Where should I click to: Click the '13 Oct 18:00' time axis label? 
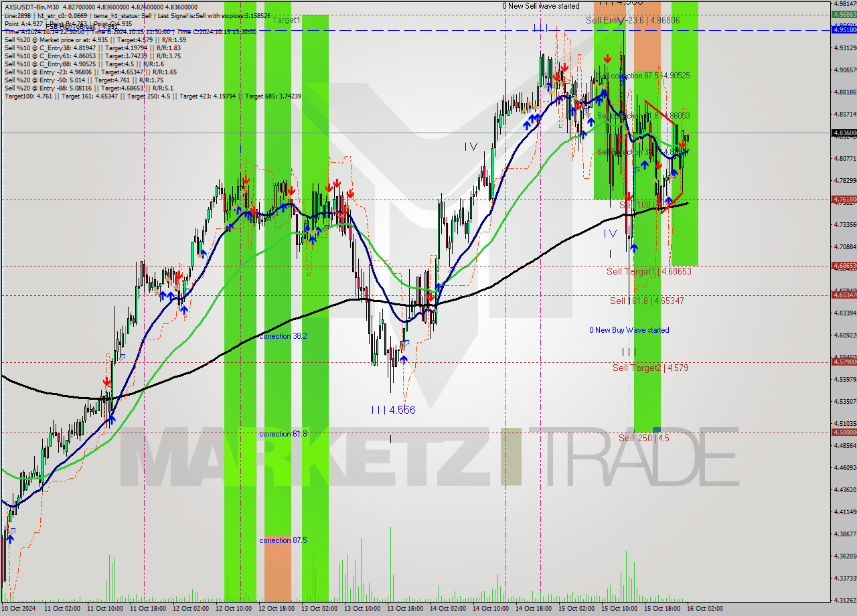(404, 609)
